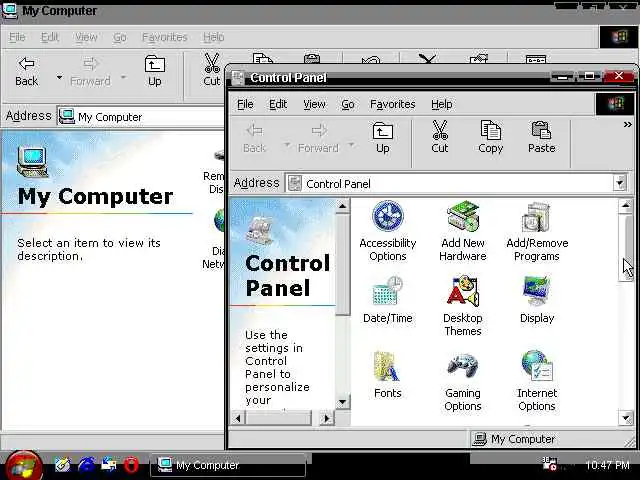Click the red Opera quick launch icon
This screenshot has height=480, width=640.
(x=131, y=464)
